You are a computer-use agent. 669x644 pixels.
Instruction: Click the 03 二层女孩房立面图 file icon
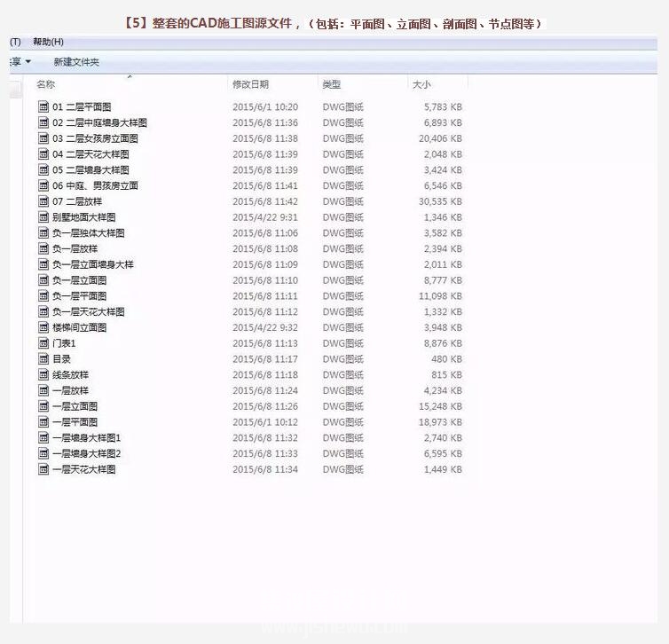click(x=43, y=138)
